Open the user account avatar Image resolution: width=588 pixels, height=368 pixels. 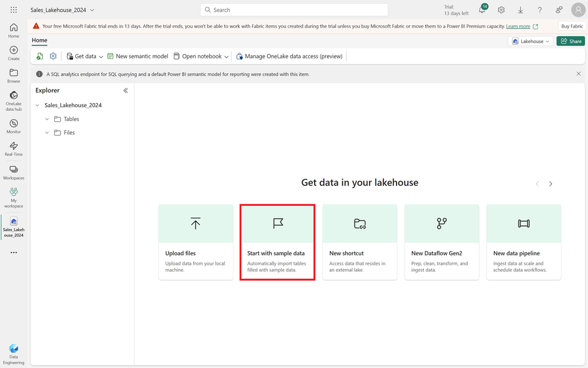pos(578,10)
